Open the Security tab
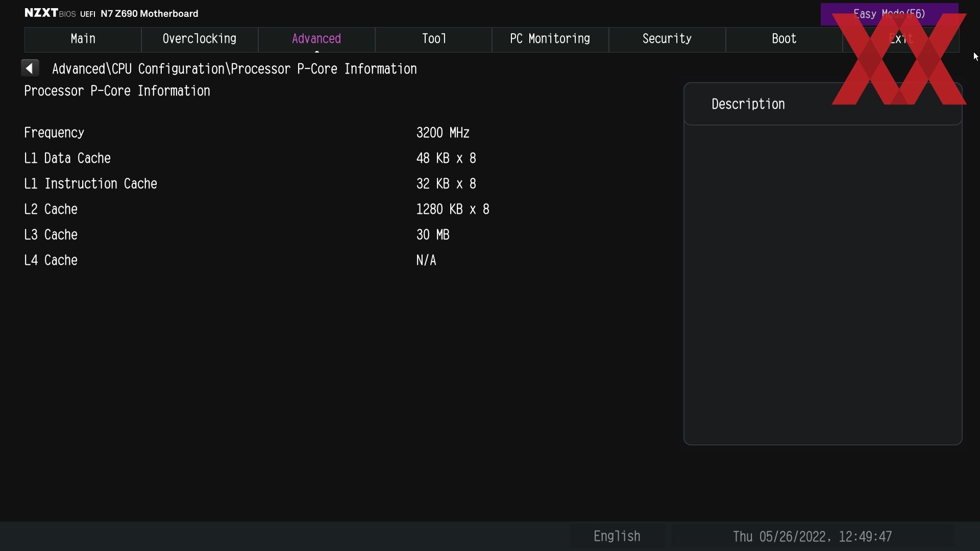Image resolution: width=980 pixels, height=551 pixels. 667,39
